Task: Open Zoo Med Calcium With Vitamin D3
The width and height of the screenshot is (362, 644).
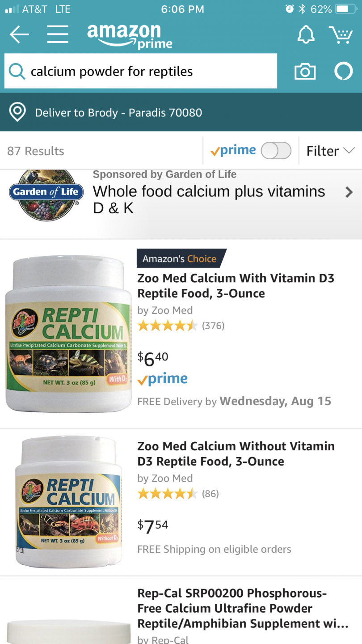Action: pos(236,286)
